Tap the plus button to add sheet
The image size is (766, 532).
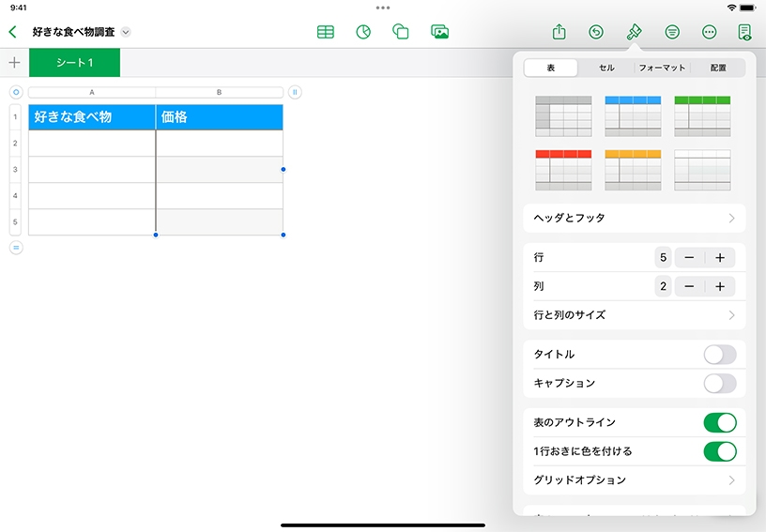[x=14, y=63]
